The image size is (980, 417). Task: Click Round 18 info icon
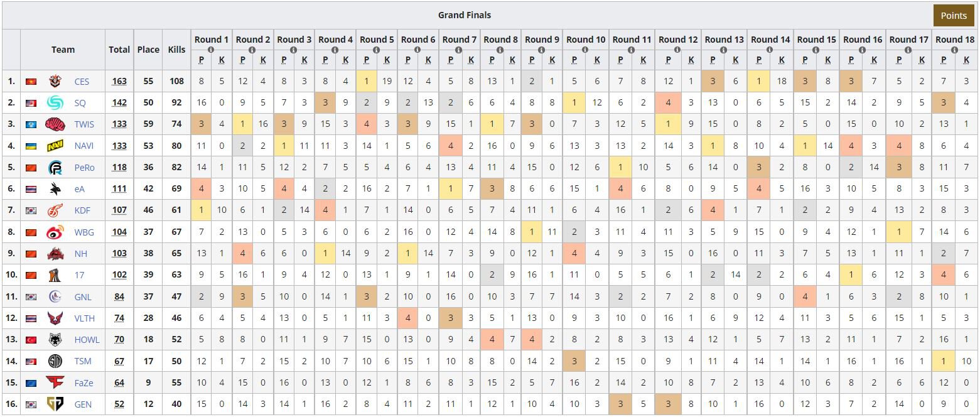tap(954, 50)
